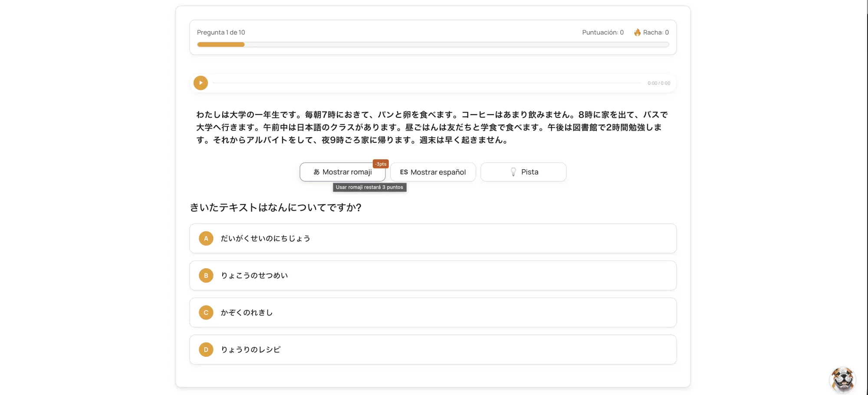This screenshot has width=868, height=395.
Task: Choose answer りょこうのせつめい
Action: click(254, 276)
